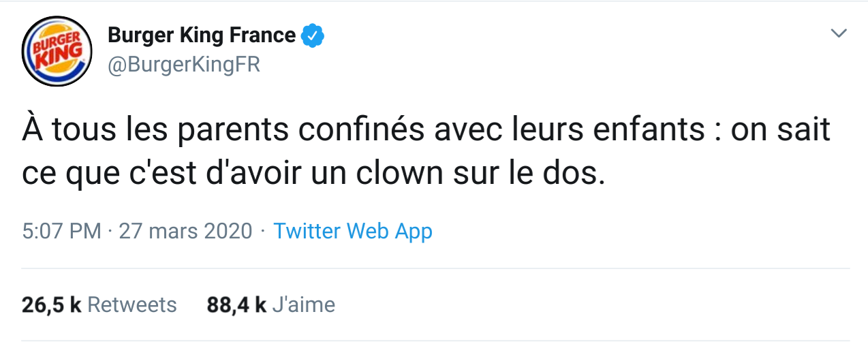Click the 27 mars 2020 date
The image size is (868, 344).
185,232
